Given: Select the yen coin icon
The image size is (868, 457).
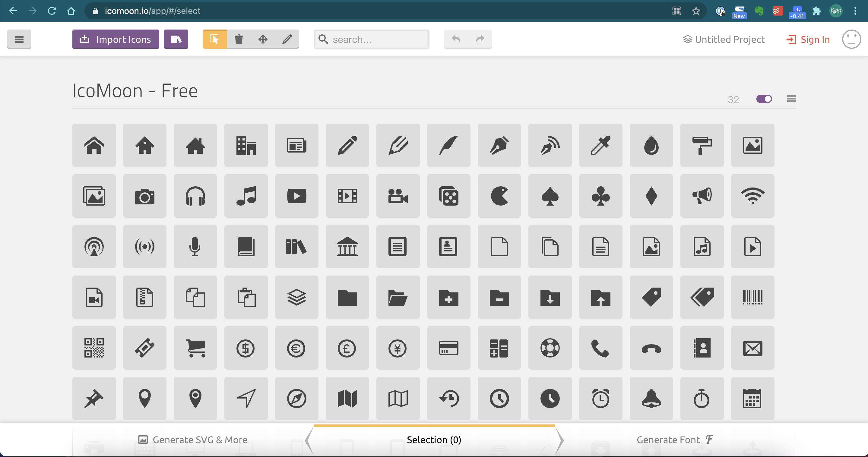Looking at the screenshot, I should 398,348.
